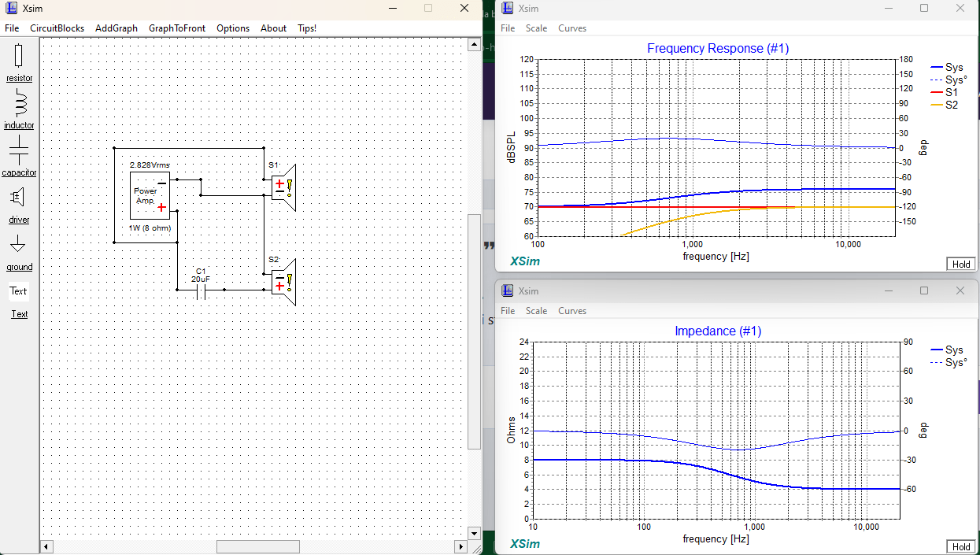Click the Impedance window title icon

[508, 290]
